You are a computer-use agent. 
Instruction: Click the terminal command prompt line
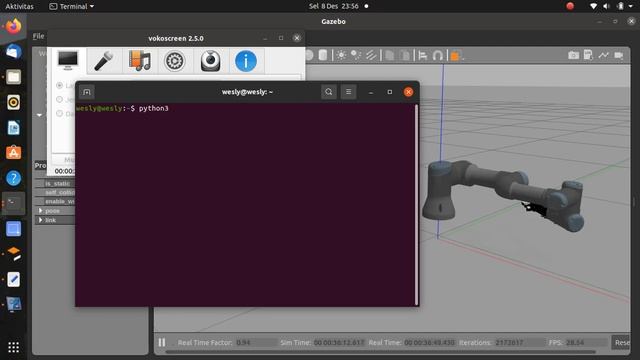[x=122, y=108]
